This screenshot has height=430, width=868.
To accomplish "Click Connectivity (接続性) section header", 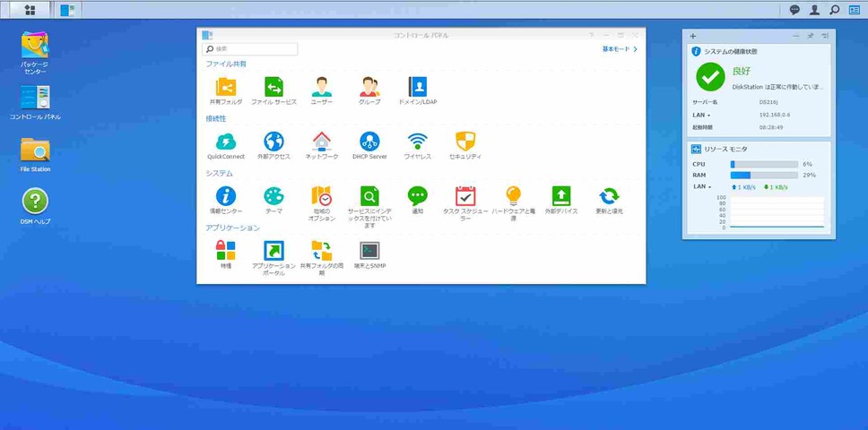I will coord(216,119).
